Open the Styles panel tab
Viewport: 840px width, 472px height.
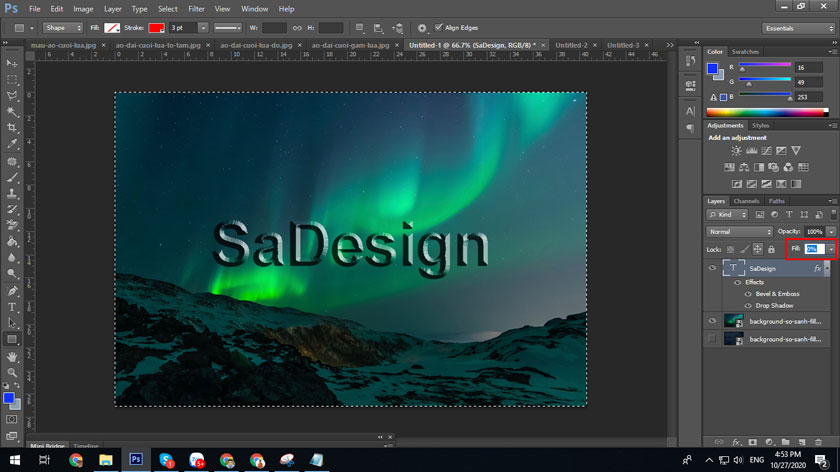760,126
